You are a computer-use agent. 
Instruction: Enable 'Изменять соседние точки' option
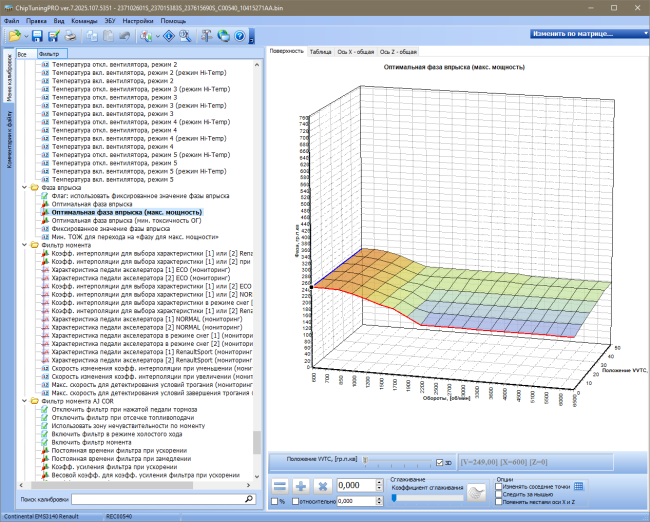click(499, 487)
